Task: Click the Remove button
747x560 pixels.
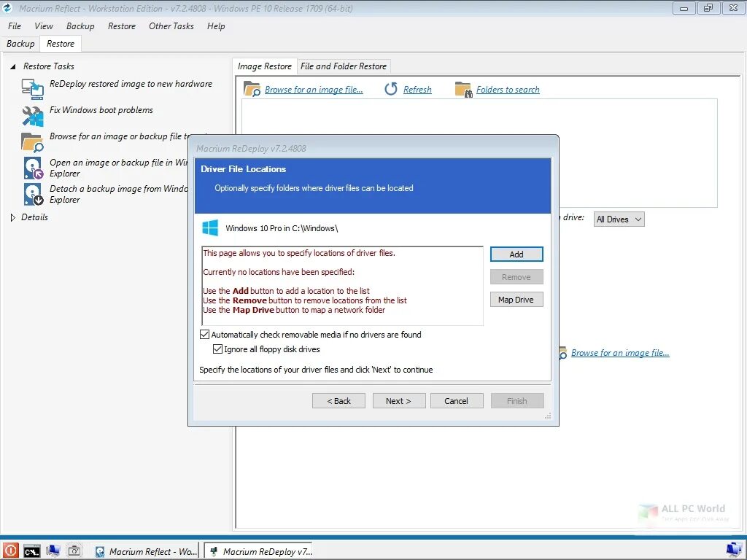Action: coord(516,277)
